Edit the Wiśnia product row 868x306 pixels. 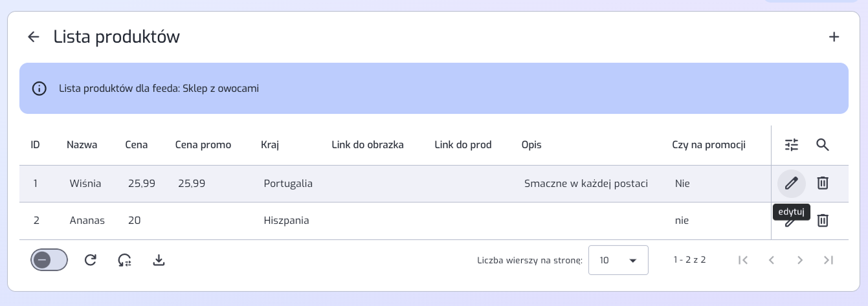point(791,183)
